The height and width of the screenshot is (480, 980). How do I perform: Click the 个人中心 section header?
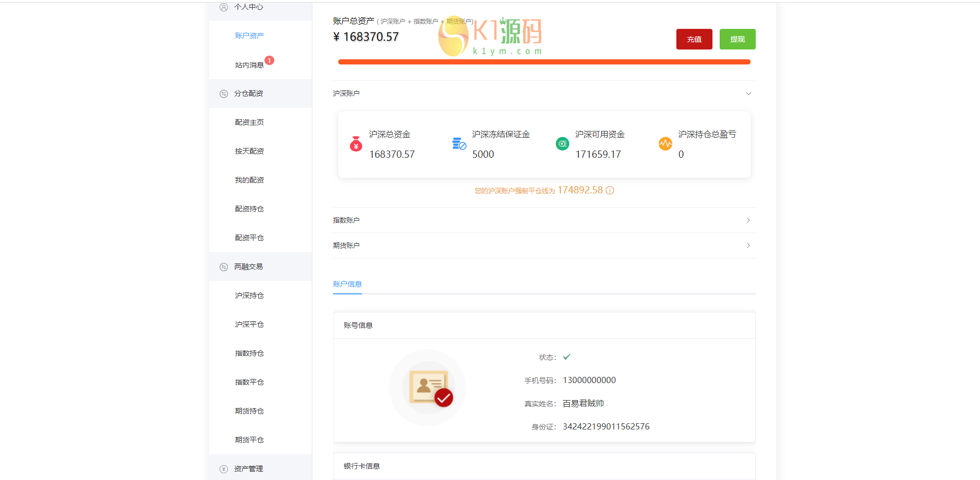click(x=260, y=10)
